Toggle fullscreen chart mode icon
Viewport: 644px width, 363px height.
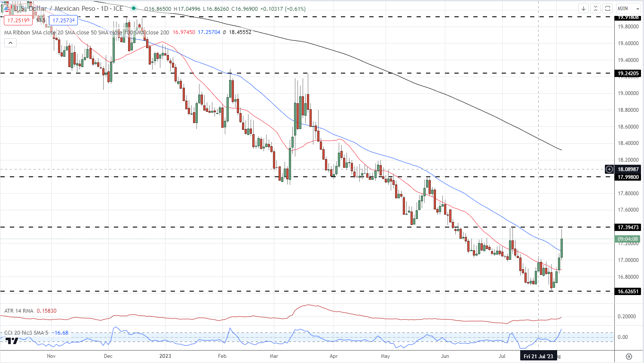click(607, 8)
